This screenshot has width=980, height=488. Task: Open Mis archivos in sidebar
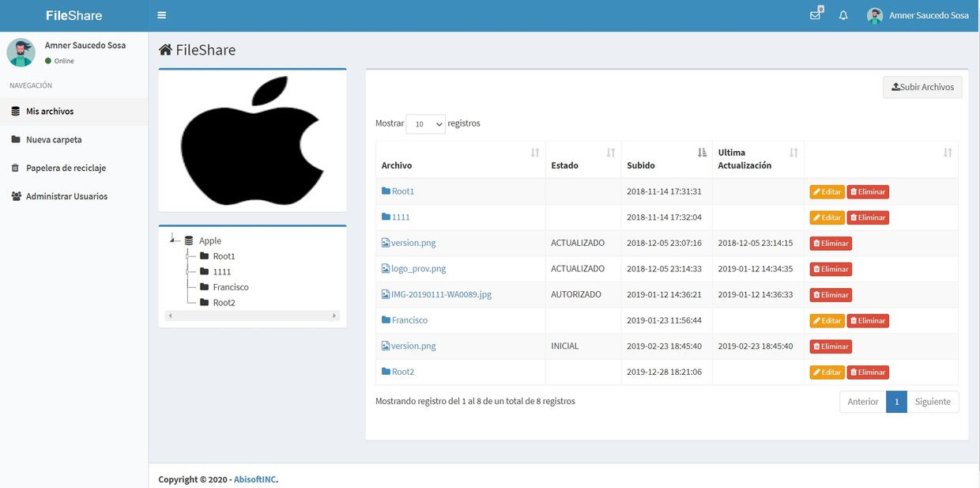pyautogui.click(x=74, y=112)
